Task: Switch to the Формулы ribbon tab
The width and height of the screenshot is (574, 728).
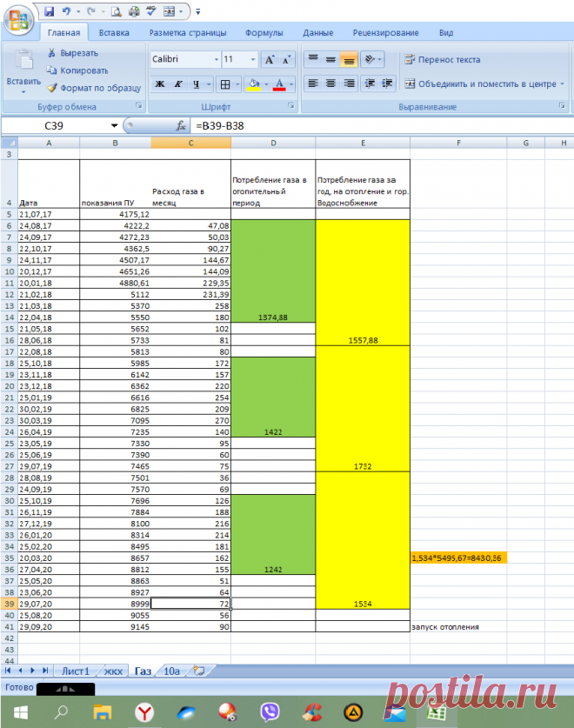Action: tap(264, 32)
